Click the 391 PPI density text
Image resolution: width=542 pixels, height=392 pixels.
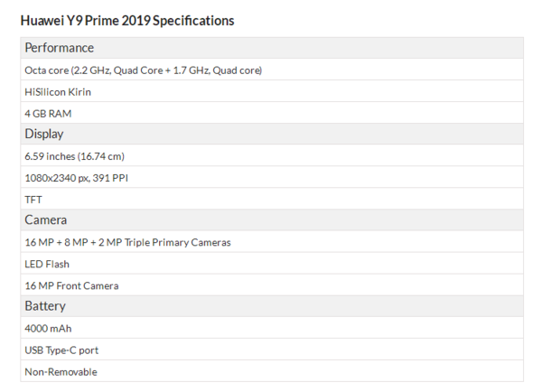[x=109, y=178]
